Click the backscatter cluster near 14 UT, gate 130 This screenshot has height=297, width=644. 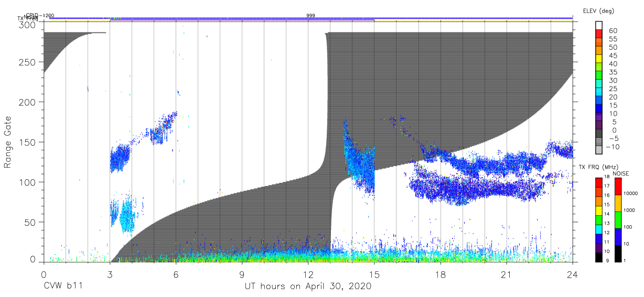pos(359,160)
